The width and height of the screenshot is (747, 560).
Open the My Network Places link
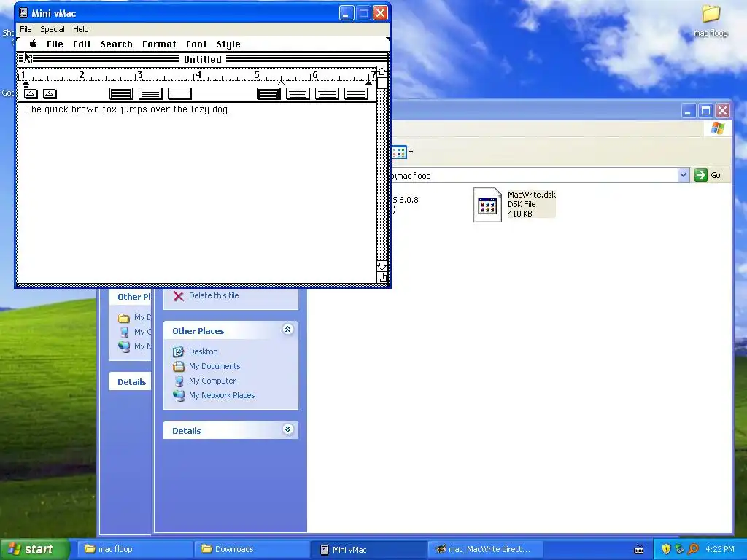(222, 395)
